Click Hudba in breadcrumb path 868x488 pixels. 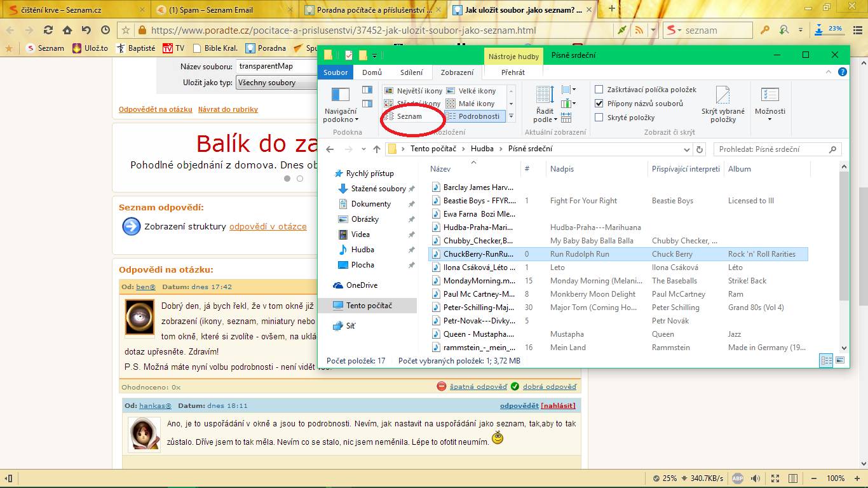pos(482,149)
